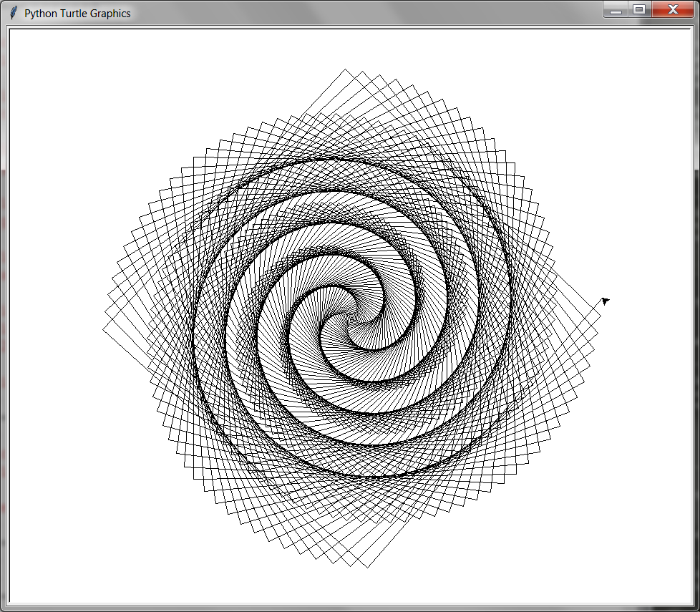Click the turtle arrowhead cursor on canvas
This screenshot has width=700, height=612.
pos(605,301)
